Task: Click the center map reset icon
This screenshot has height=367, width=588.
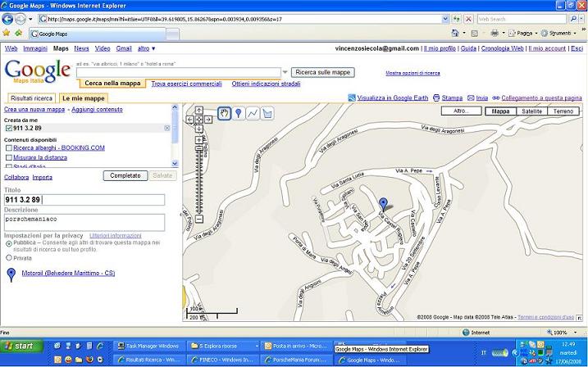Action: pos(199,120)
